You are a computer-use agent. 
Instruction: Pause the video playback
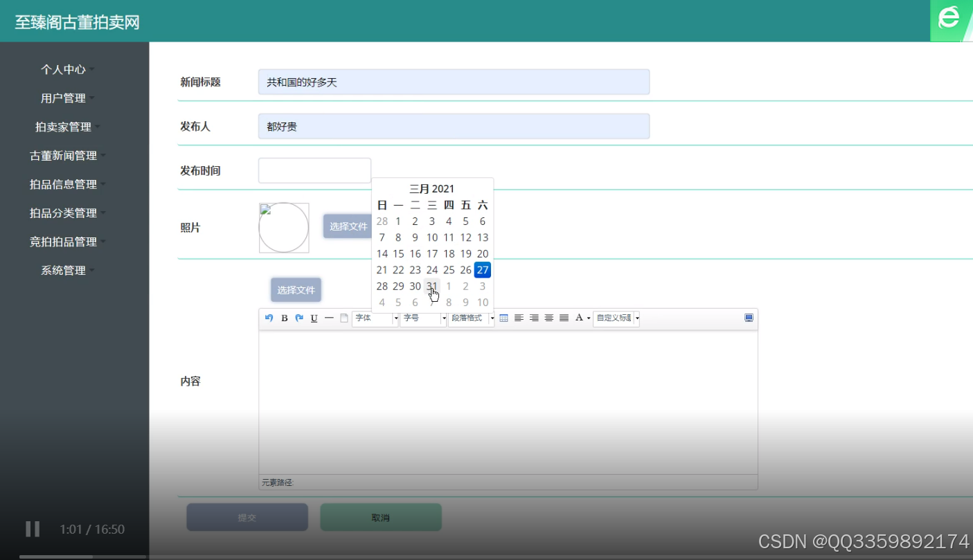[x=33, y=529]
